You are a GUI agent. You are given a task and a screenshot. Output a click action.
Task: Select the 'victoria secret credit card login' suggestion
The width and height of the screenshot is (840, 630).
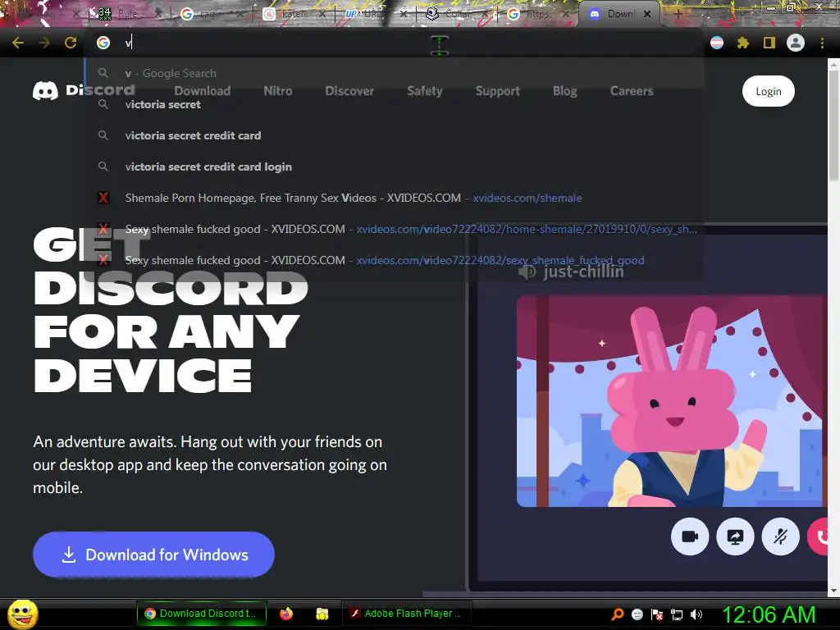pyautogui.click(x=395, y=167)
